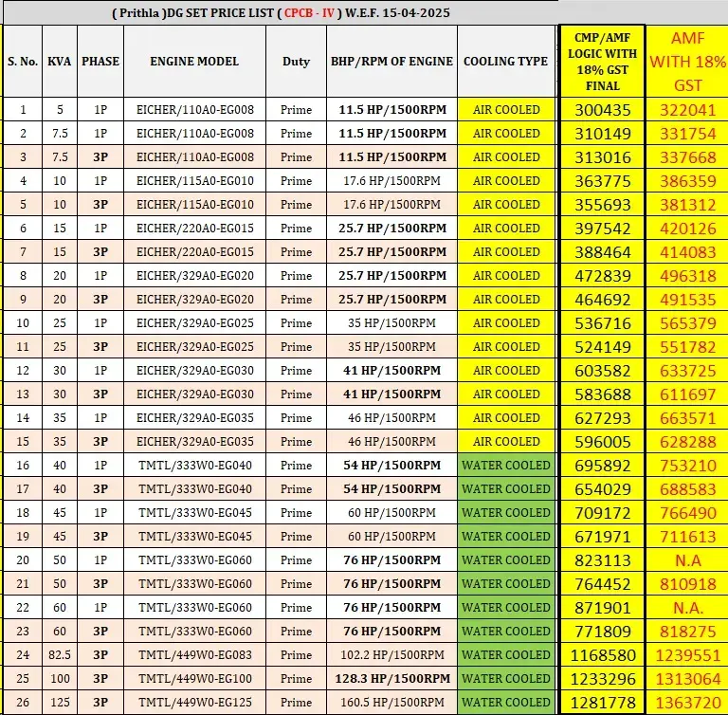Select engine model TMTL/333W0-EG040 in row 16

[x=195, y=465]
